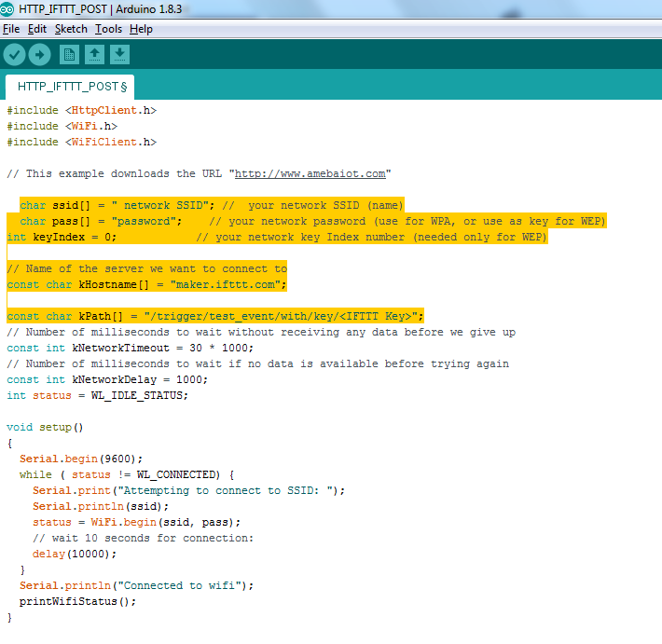Open a sketch using the up-arrow icon
This screenshot has height=644, width=662.
(94, 55)
